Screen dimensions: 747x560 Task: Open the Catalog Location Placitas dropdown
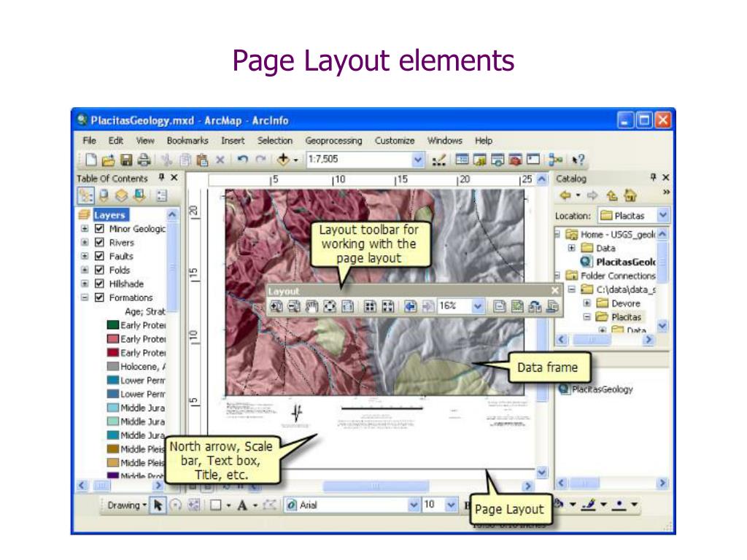(x=662, y=216)
